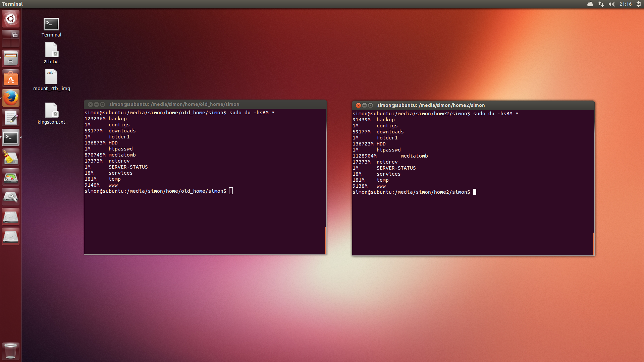Viewport: 644px width, 362px height.
Task: Click the old_home terminal's scrollbar handle
Action: (x=326, y=241)
